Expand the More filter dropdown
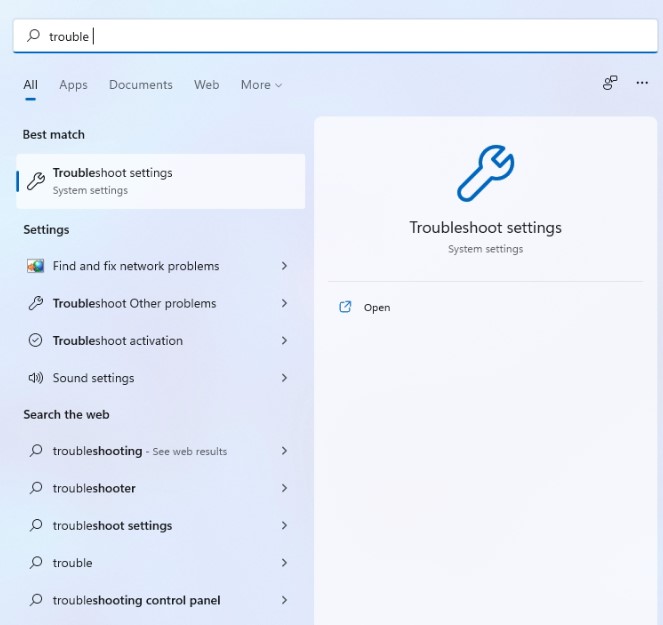 pyautogui.click(x=261, y=85)
